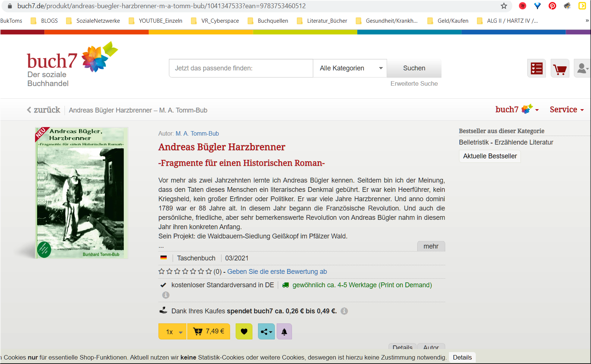Open the Literatur_Bücher bookmark folder
The width and height of the screenshot is (591, 364).
322,21
